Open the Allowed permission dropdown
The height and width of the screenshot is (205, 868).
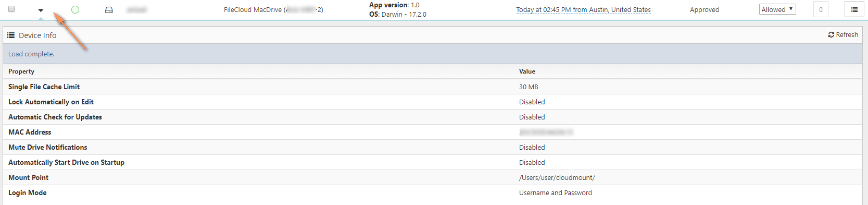coord(777,9)
